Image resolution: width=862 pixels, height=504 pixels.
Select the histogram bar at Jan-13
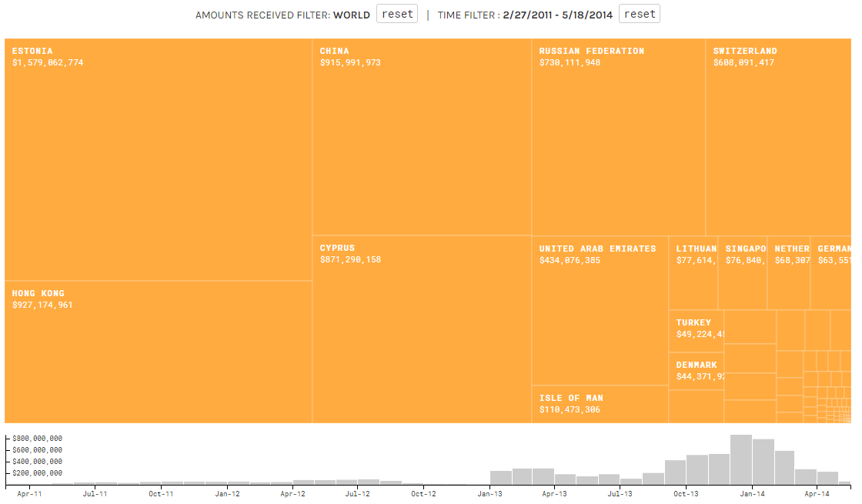click(500, 477)
